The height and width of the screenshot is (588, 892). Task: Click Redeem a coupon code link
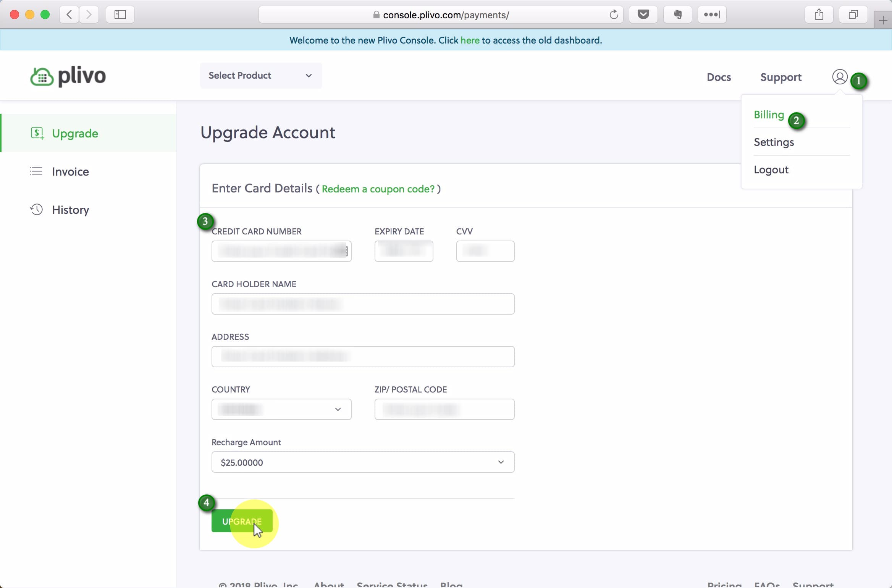click(x=377, y=189)
